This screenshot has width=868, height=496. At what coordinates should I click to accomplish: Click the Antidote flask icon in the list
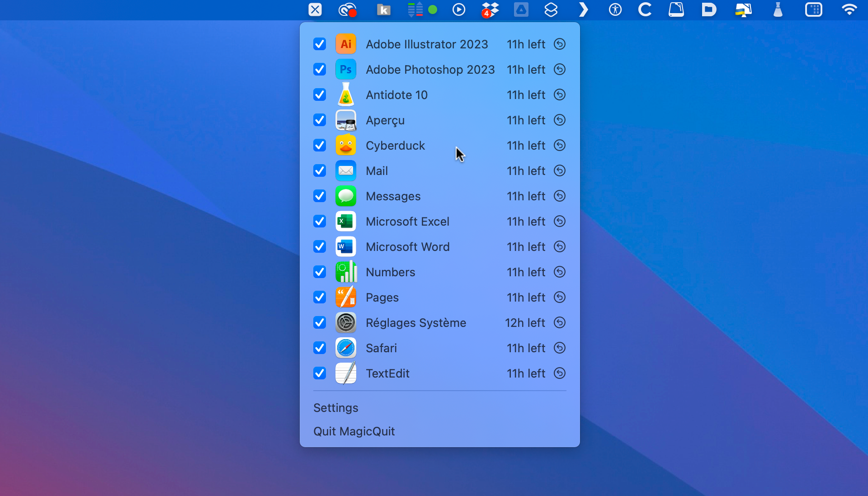[345, 94]
